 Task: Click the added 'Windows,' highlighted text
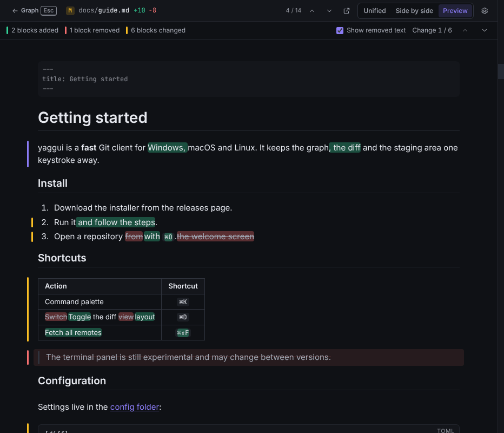[x=167, y=148]
